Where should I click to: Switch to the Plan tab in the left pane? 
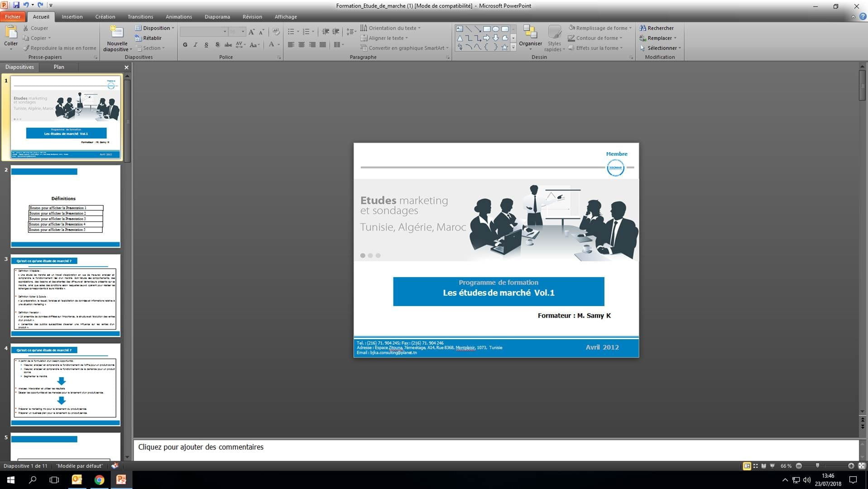pyautogui.click(x=59, y=67)
